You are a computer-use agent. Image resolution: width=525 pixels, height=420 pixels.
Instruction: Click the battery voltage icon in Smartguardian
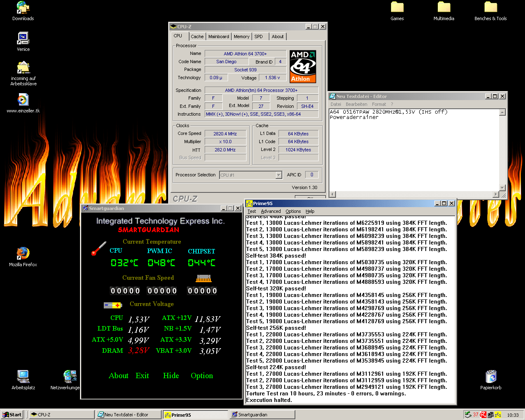pyautogui.click(x=113, y=305)
